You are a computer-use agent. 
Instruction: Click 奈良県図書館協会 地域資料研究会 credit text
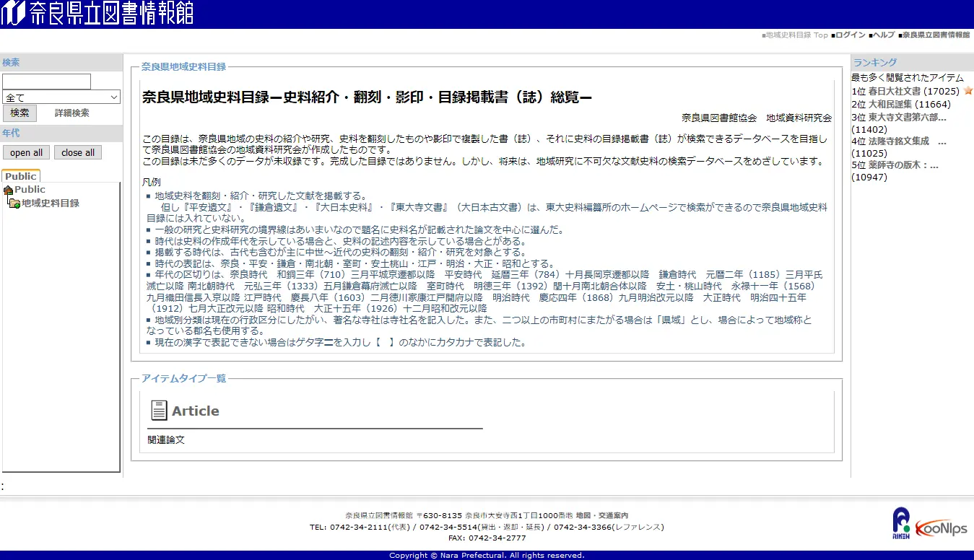tap(757, 118)
